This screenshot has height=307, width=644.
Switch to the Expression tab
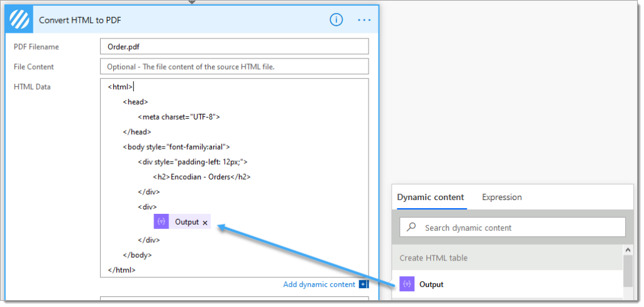point(501,197)
